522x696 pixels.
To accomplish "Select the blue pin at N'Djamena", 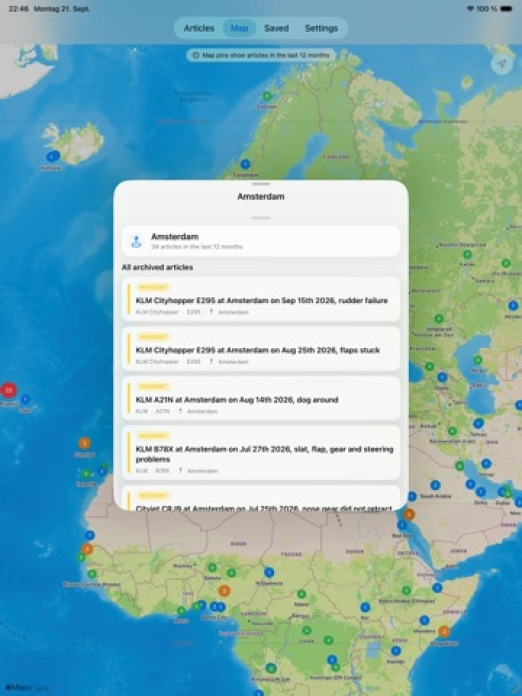I will (269, 572).
